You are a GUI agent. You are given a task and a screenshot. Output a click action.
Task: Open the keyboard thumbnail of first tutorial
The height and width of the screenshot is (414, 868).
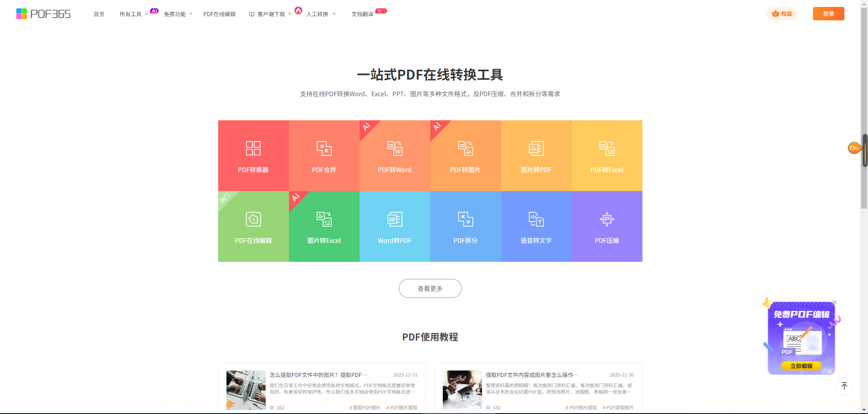point(246,390)
